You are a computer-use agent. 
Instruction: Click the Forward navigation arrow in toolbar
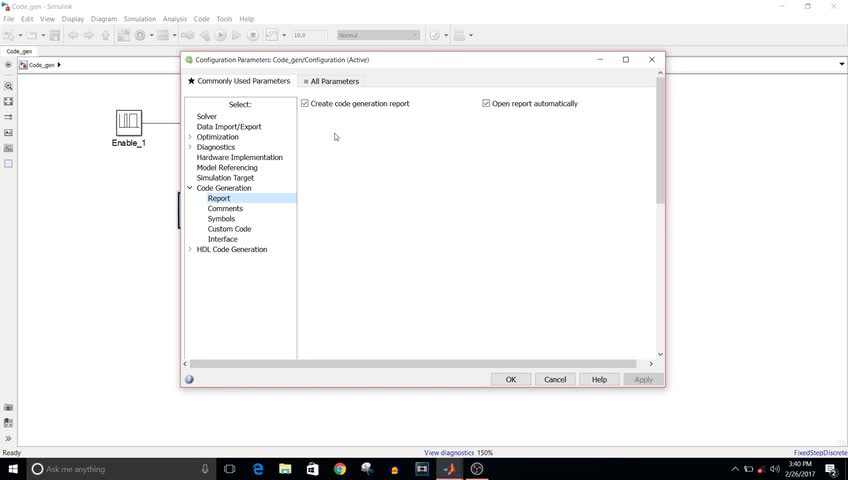click(x=89, y=35)
